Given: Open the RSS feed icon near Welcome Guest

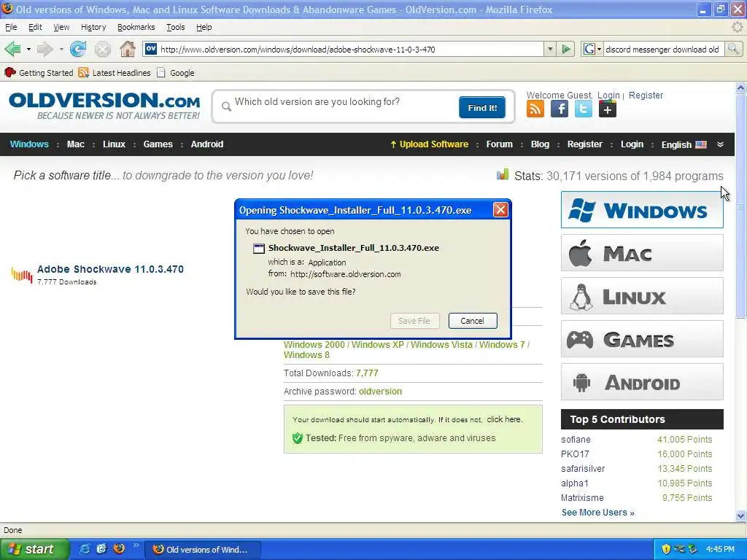Looking at the screenshot, I should [x=535, y=109].
